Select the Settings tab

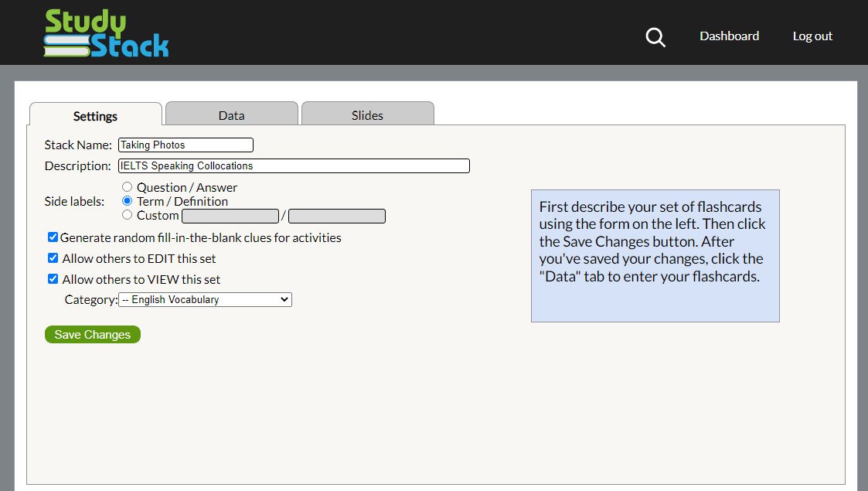point(95,116)
